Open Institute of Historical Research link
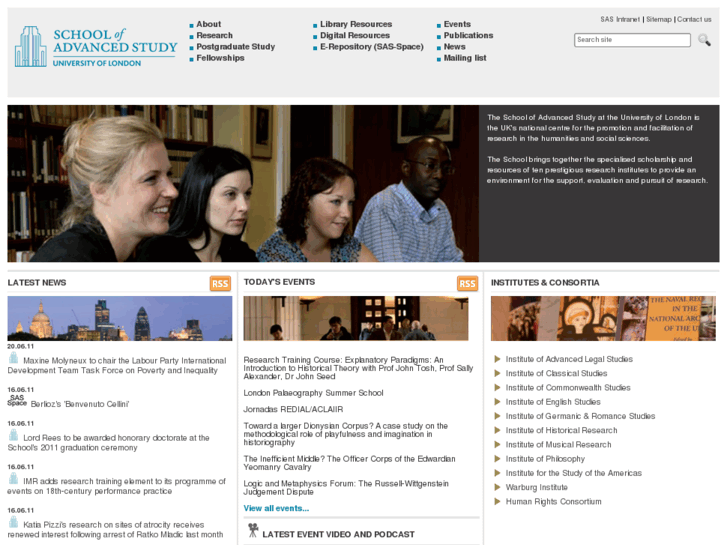The height and width of the screenshot is (545, 727). [x=561, y=430]
